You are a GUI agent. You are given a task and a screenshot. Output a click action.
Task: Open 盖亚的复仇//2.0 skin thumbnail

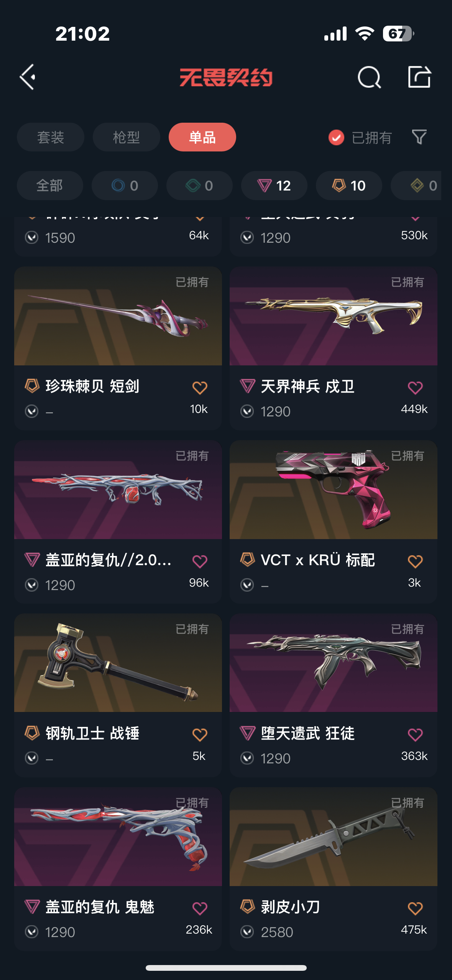pos(118,490)
